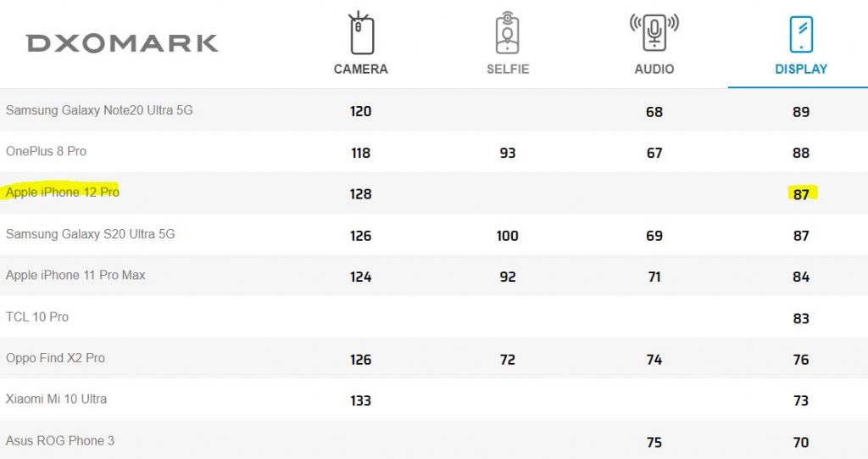Click the DXOMARK logo
Viewport: 868px width, 459px height.
point(122,43)
